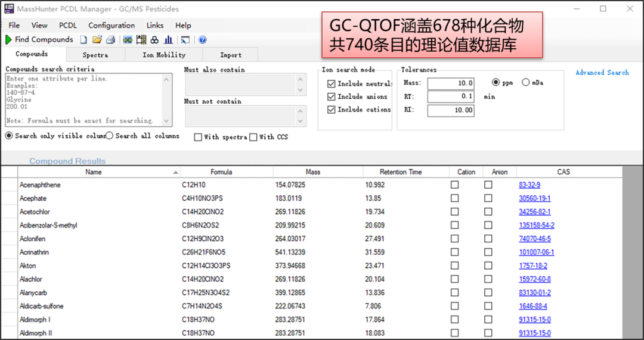Open CAS link 135158-54-2
Screen dimensions: 644x340
click(x=537, y=225)
